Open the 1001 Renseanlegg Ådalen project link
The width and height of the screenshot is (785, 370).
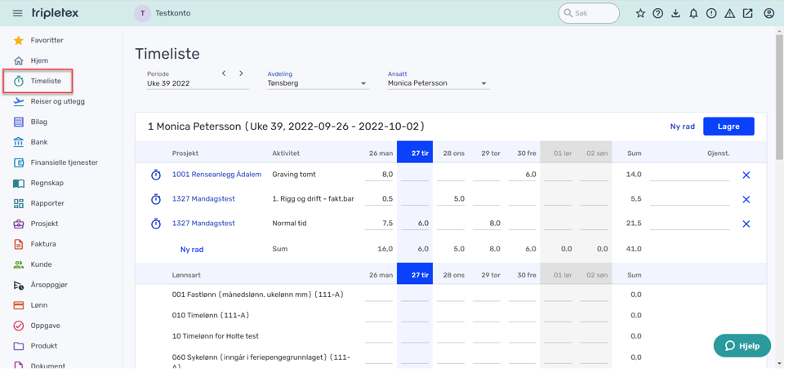pos(217,174)
